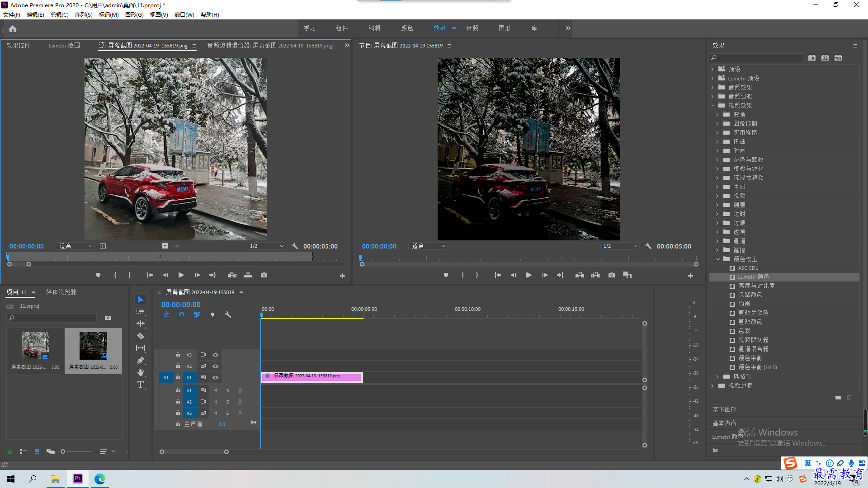Select the dark sequence thumbnail in project
This screenshot has height=488, width=868.
click(93, 346)
